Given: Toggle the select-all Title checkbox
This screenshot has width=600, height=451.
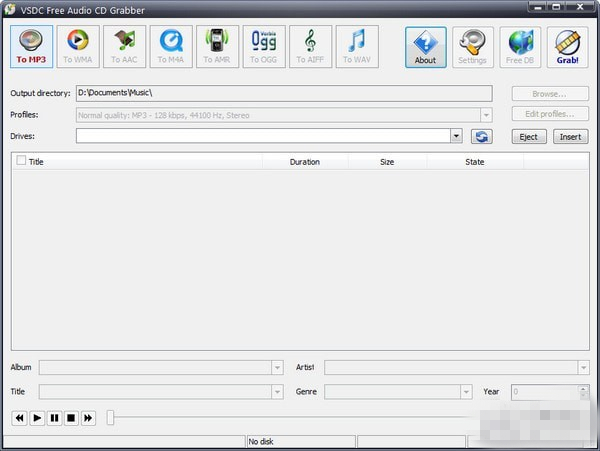Looking at the screenshot, I should [21, 160].
